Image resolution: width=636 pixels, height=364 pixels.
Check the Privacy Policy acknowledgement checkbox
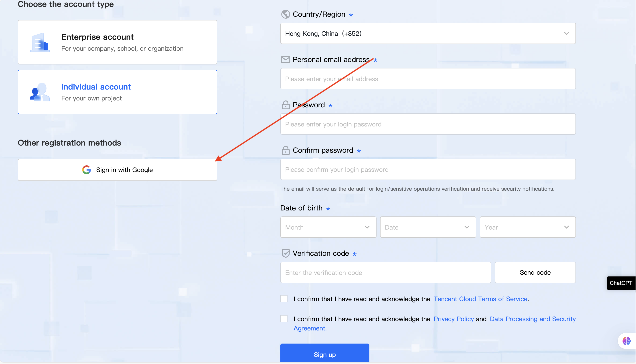click(x=284, y=319)
